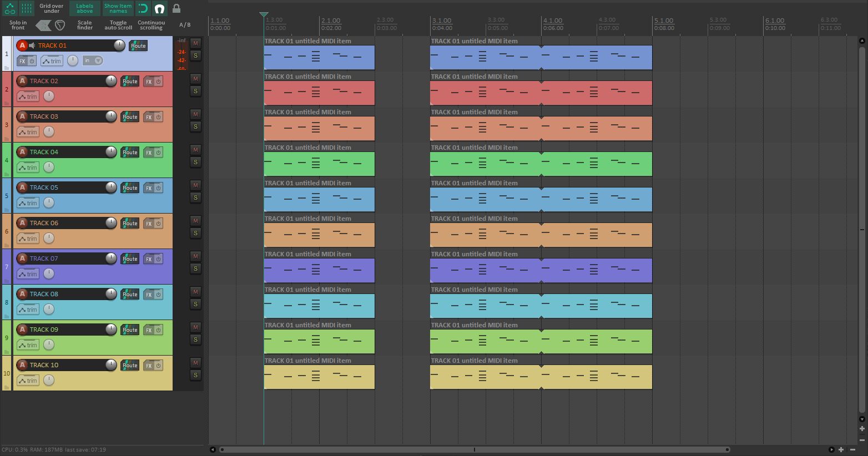The width and height of the screenshot is (868, 456).
Task: Click the IN FX arrow icon
Action: tap(43, 26)
